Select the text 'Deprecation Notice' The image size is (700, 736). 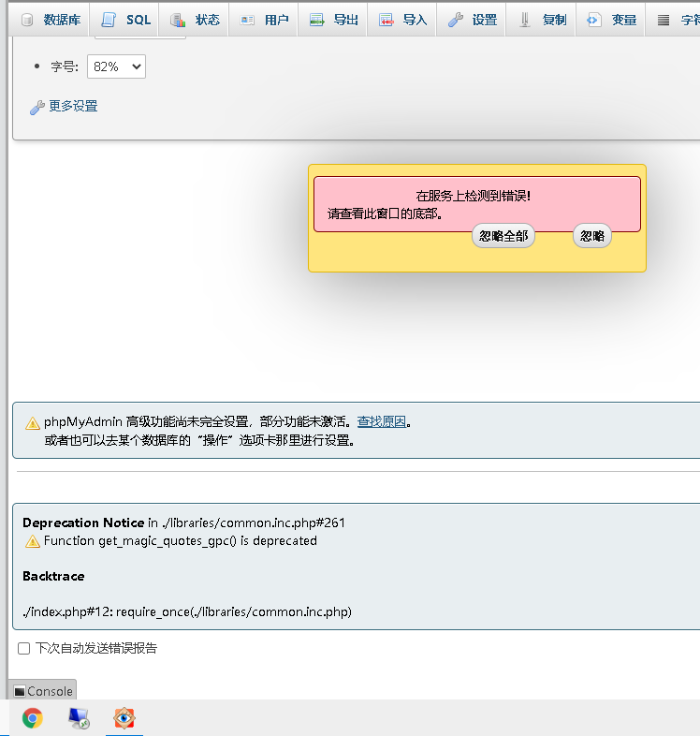click(x=83, y=523)
